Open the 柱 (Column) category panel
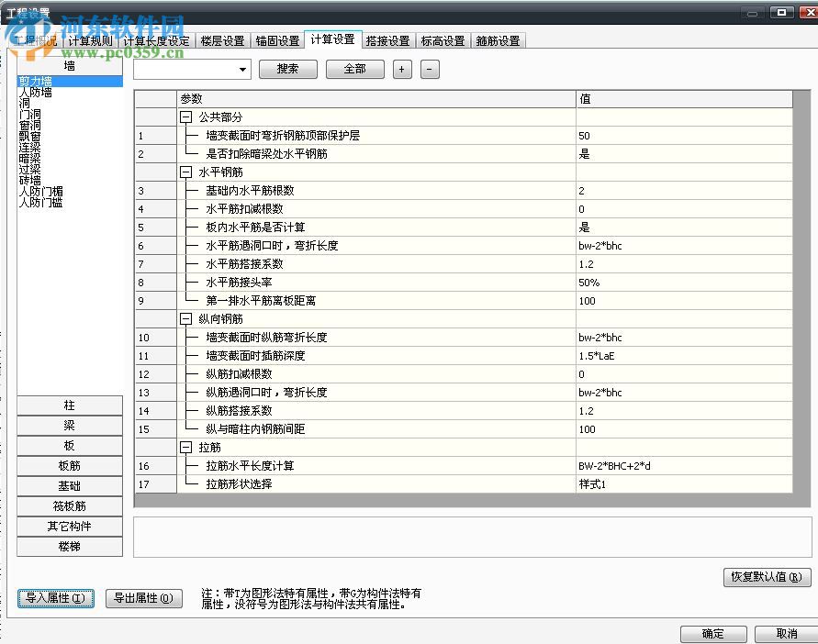The width and height of the screenshot is (818, 644). coord(69,405)
